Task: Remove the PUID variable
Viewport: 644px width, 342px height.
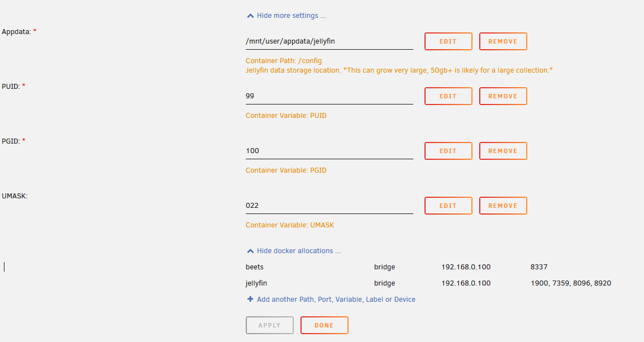Action: 503,96
